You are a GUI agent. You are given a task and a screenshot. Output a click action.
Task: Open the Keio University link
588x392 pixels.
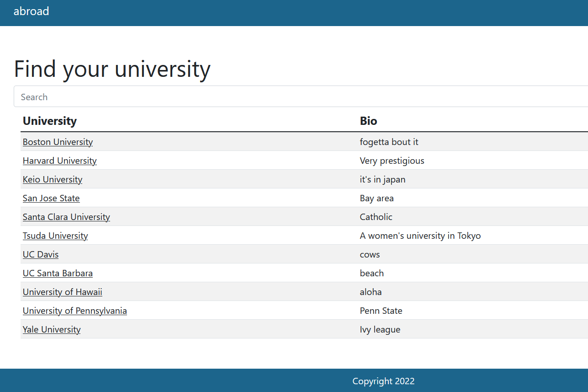(x=53, y=179)
